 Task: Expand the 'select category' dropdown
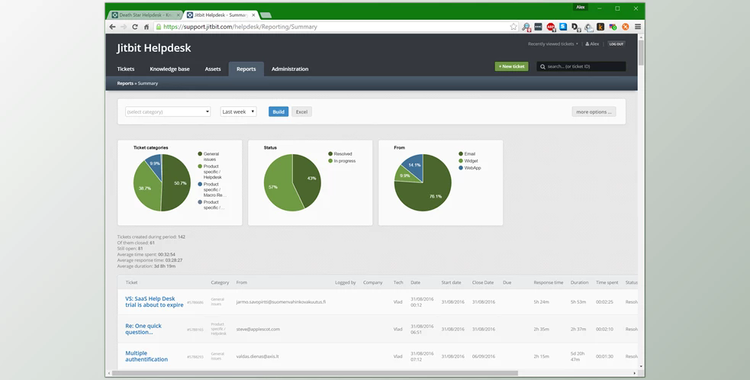pos(168,112)
